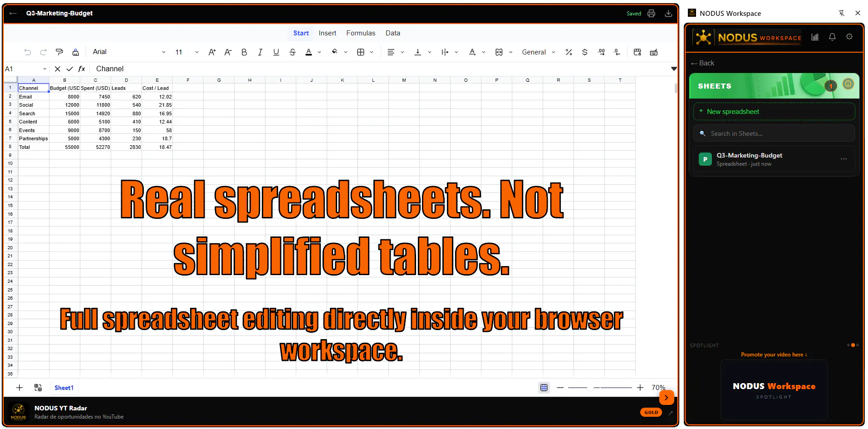
Task: Switch to the Formulas tab
Action: pos(361,33)
